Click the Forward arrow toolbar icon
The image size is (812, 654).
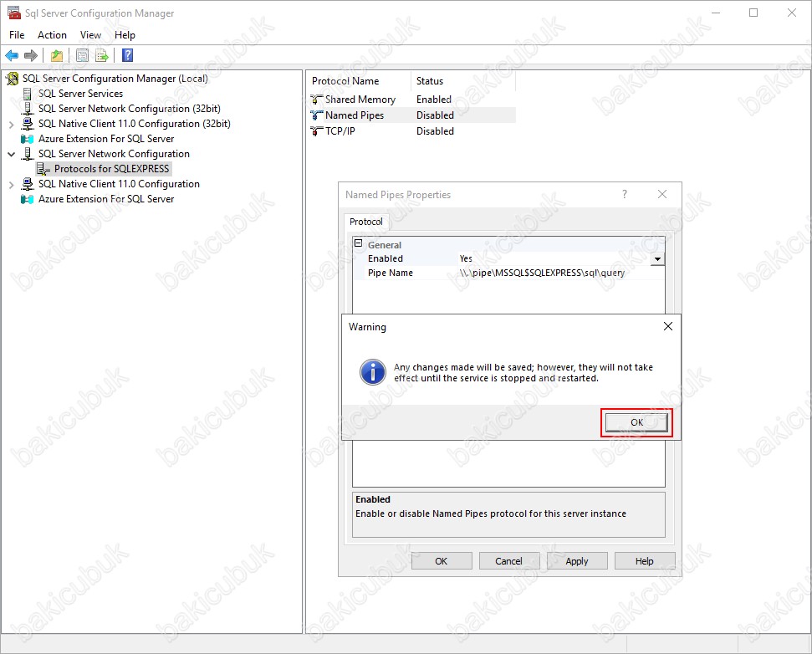(x=31, y=55)
